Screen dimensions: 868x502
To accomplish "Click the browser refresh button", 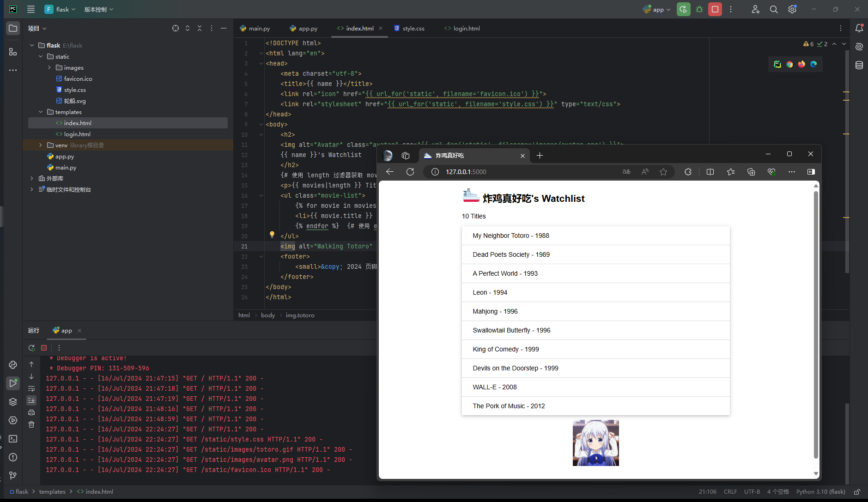I will click(410, 172).
